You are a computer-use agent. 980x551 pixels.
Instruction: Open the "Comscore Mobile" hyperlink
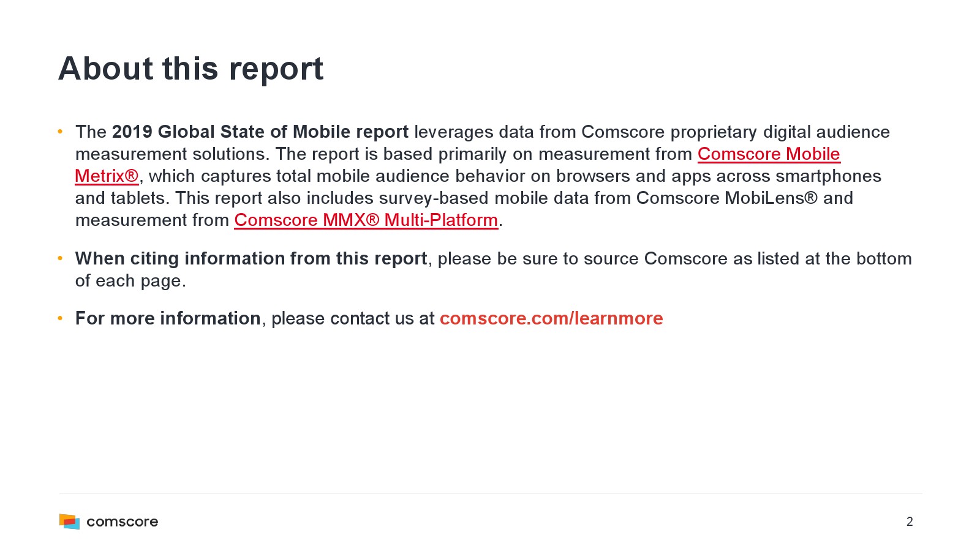click(769, 154)
